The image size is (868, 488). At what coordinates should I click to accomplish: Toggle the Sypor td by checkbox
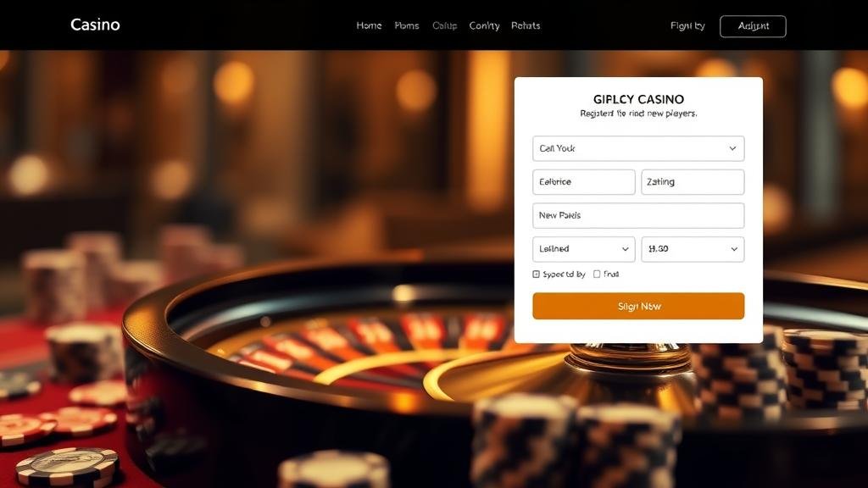pyautogui.click(x=536, y=274)
